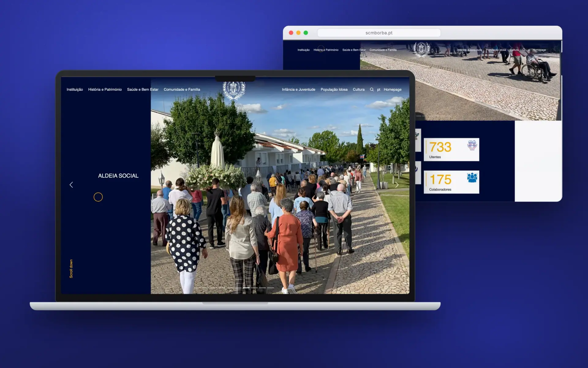The width and height of the screenshot is (588, 368).
Task: Click Saúde e Bem Estar in browser window
Action: tap(354, 50)
